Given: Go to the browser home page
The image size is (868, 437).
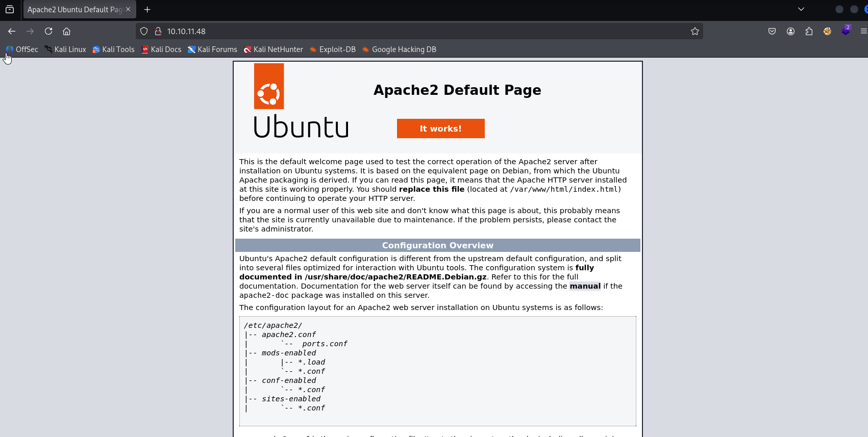Looking at the screenshot, I should [66, 31].
